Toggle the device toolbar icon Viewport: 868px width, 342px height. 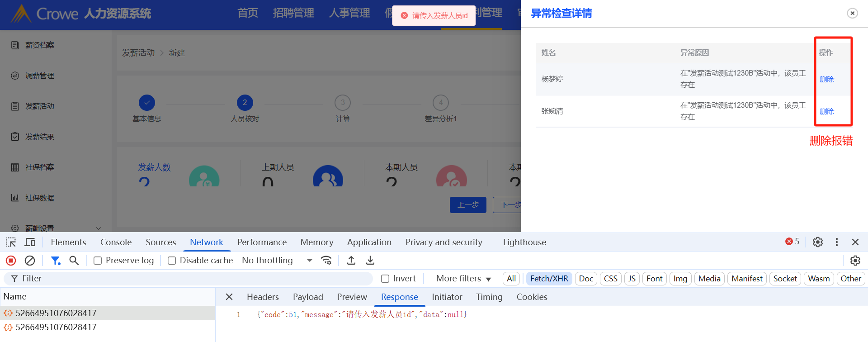30,242
